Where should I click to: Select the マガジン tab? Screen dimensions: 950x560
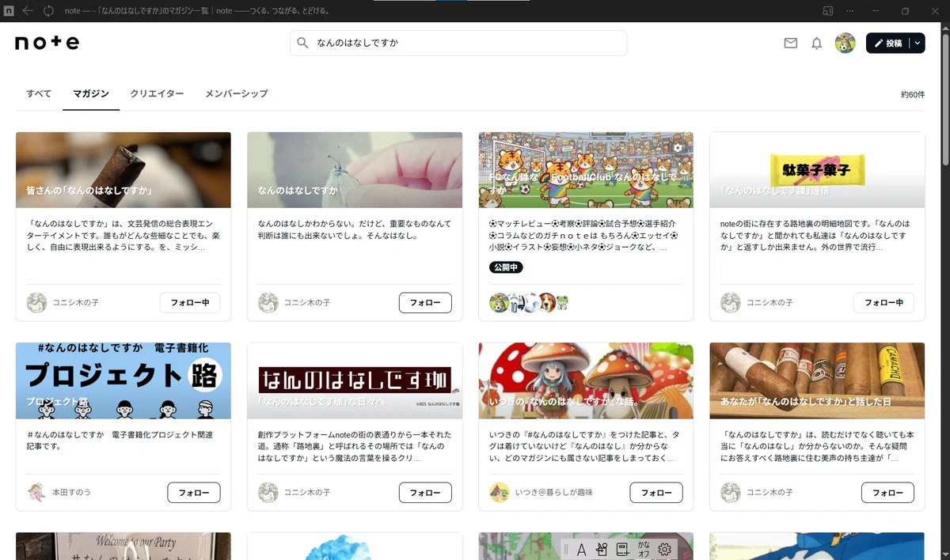pos(91,93)
